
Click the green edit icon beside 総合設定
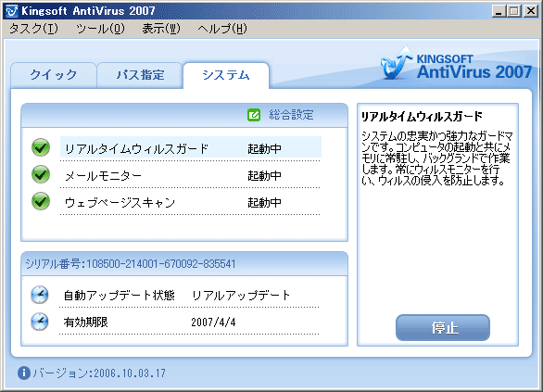tap(254, 115)
